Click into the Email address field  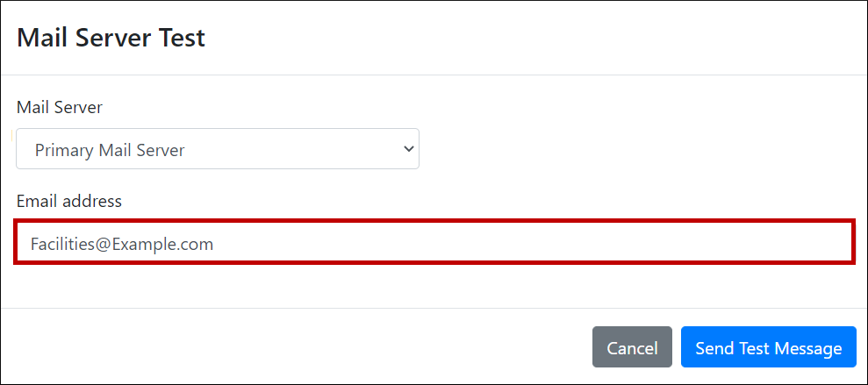(434, 243)
